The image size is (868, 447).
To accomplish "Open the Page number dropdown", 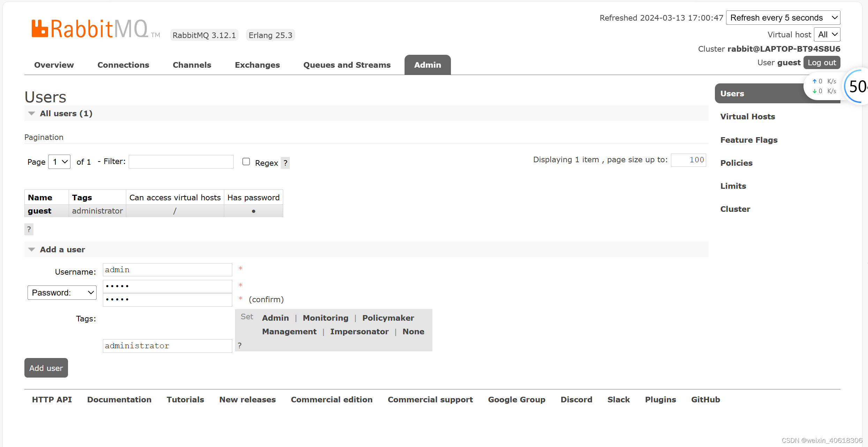I will (59, 162).
